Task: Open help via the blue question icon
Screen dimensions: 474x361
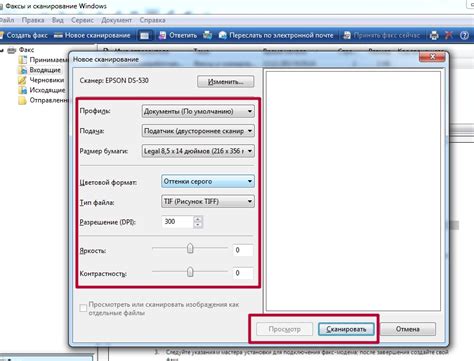Action: tap(464, 35)
